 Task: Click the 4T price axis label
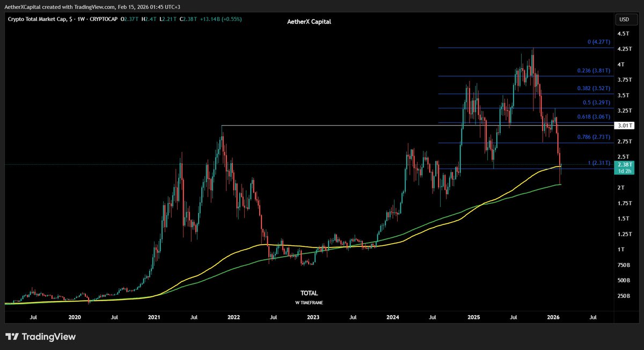coord(621,64)
